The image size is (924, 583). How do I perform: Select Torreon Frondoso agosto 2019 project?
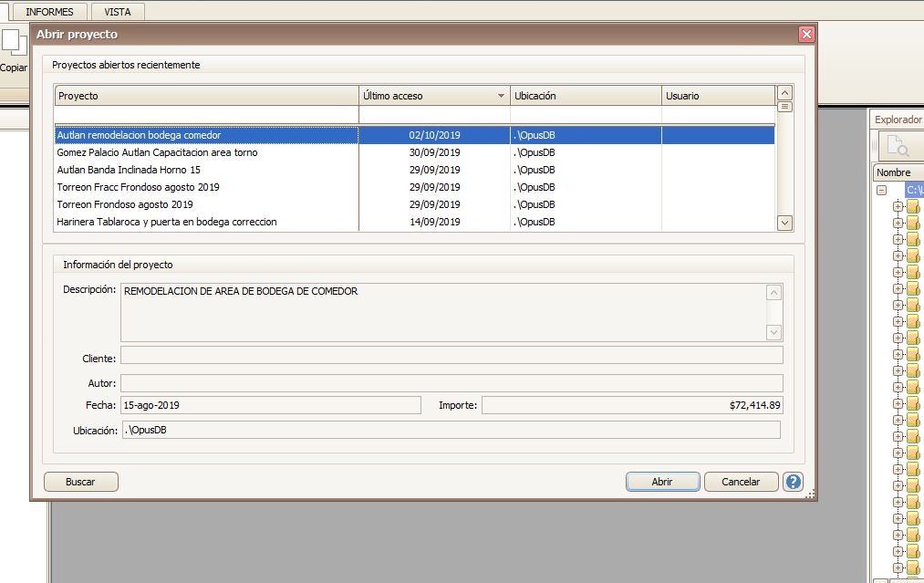click(x=125, y=204)
